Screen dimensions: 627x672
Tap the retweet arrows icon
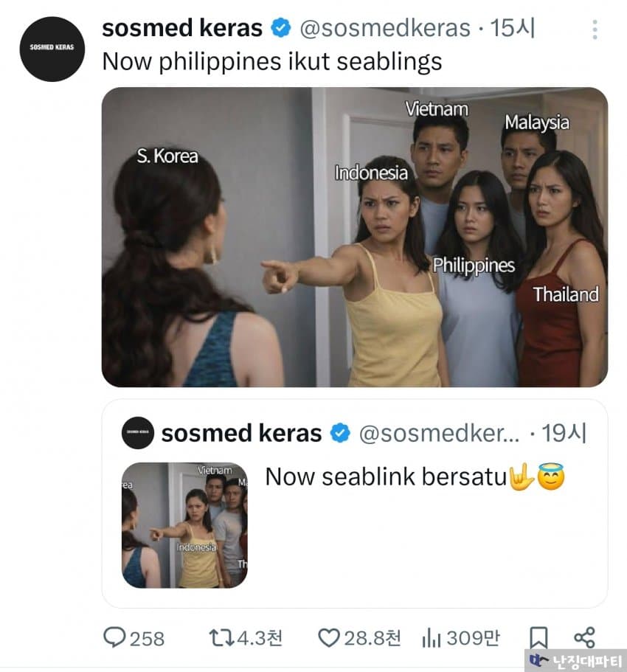pyautogui.click(x=220, y=637)
